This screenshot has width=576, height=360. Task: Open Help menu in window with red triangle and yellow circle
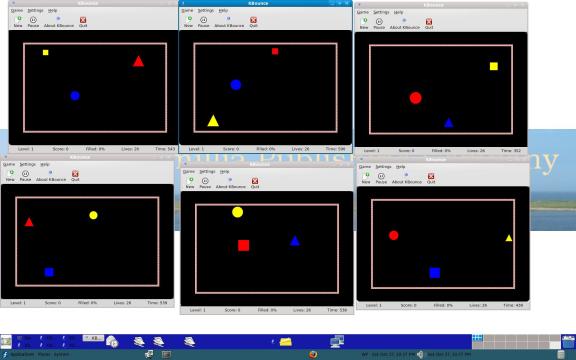(45, 164)
